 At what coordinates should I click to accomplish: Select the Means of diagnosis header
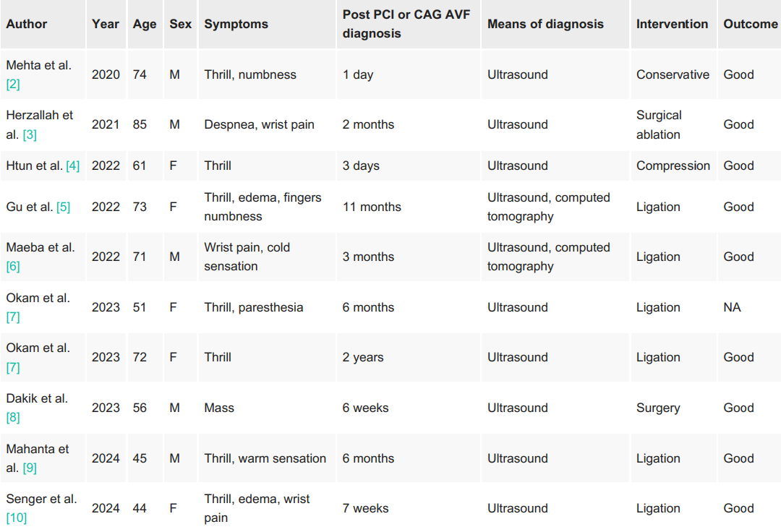545,24
